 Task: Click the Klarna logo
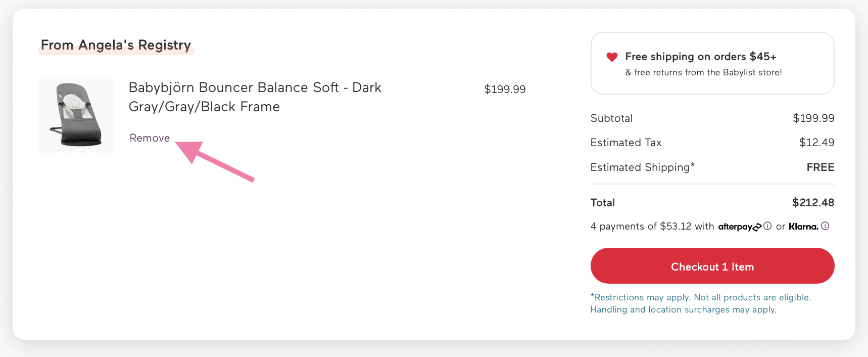803,227
